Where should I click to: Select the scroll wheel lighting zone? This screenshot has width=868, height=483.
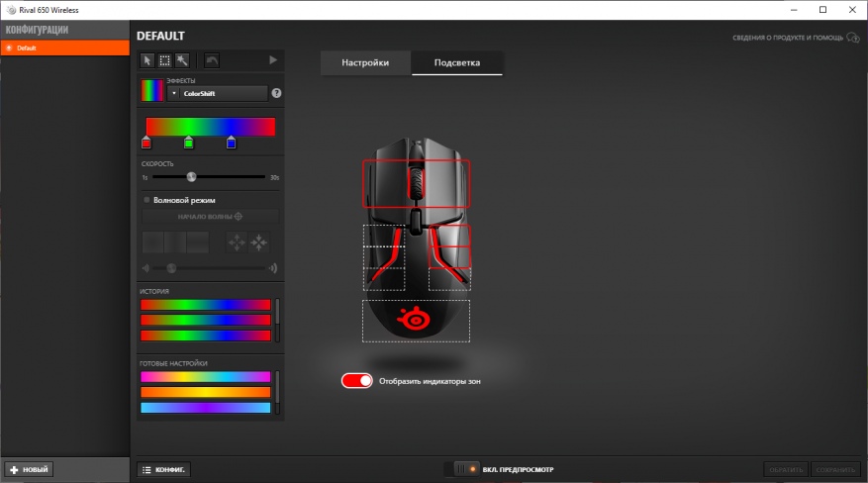tap(416, 184)
